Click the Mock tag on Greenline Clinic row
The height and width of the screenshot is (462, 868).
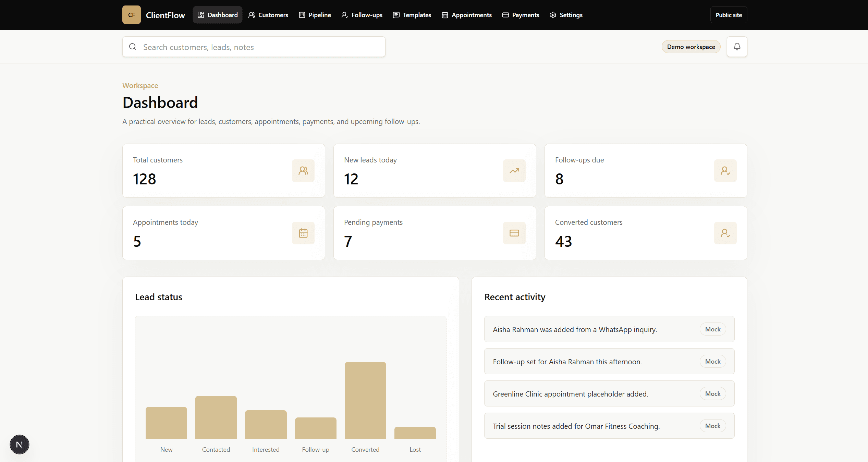click(x=713, y=393)
